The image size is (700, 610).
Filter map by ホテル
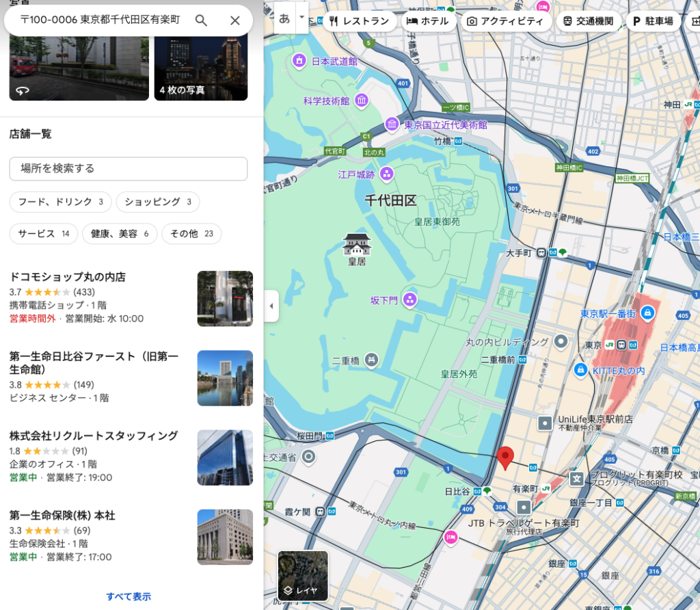pyautogui.click(x=428, y=21)
